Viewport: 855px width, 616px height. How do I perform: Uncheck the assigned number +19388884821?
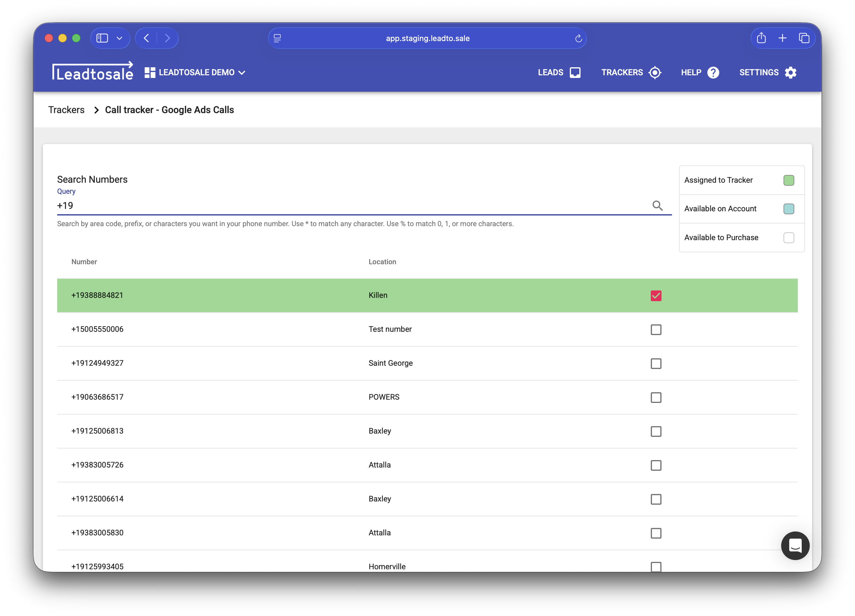pos(656,296)
